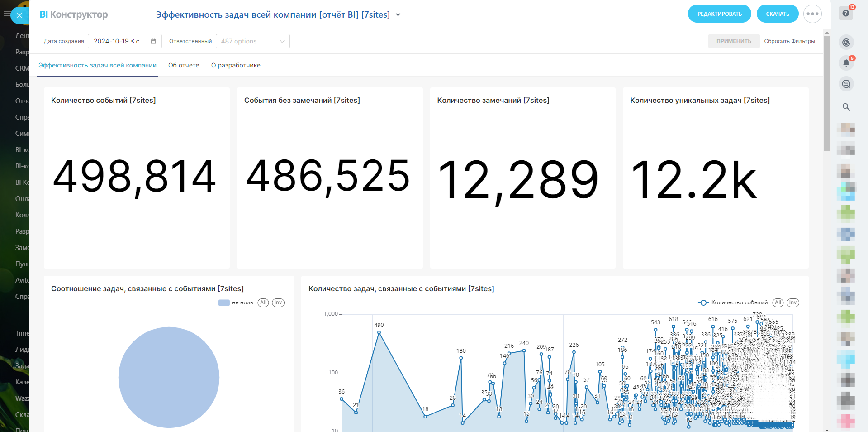
Task: Toggle 'не ноль' legend series in pie chart
Action: tap(236, 303)
